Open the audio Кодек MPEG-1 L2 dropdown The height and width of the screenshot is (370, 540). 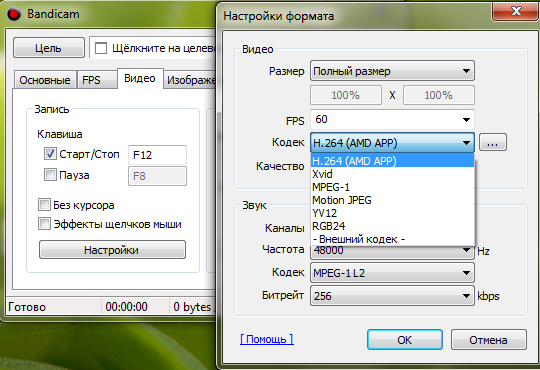(x=392, y=273)
